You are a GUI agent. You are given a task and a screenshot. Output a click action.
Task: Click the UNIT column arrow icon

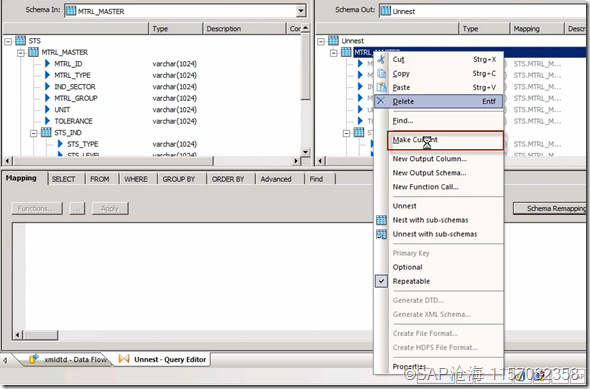[47, 109]
